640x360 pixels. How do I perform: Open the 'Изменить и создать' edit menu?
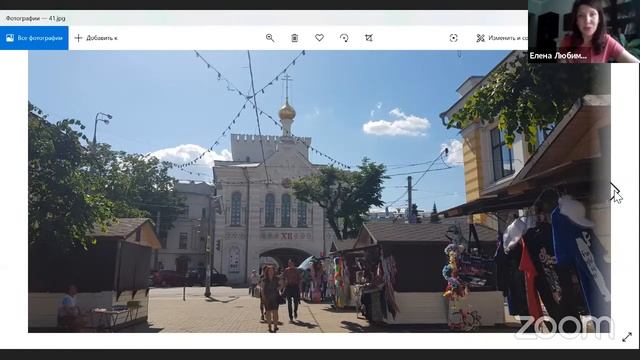click(502, 38)
